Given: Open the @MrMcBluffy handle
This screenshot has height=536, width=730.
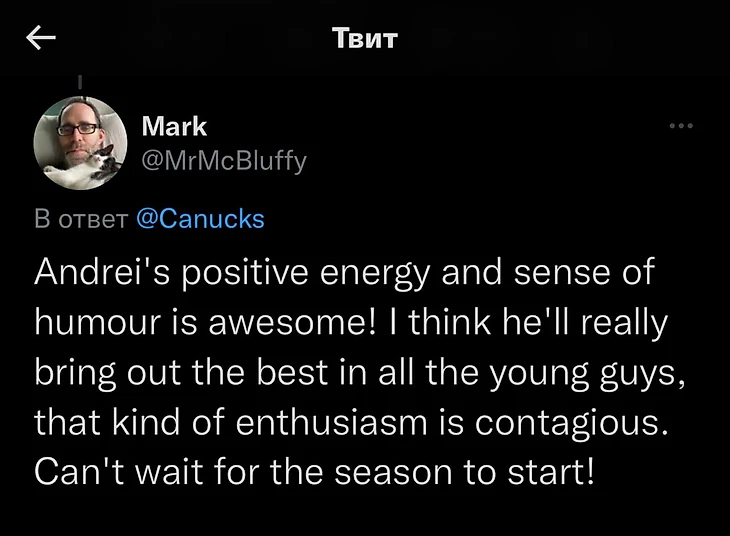Looking at the screenshot, I should pyautogui.click(x=224, y=159).
